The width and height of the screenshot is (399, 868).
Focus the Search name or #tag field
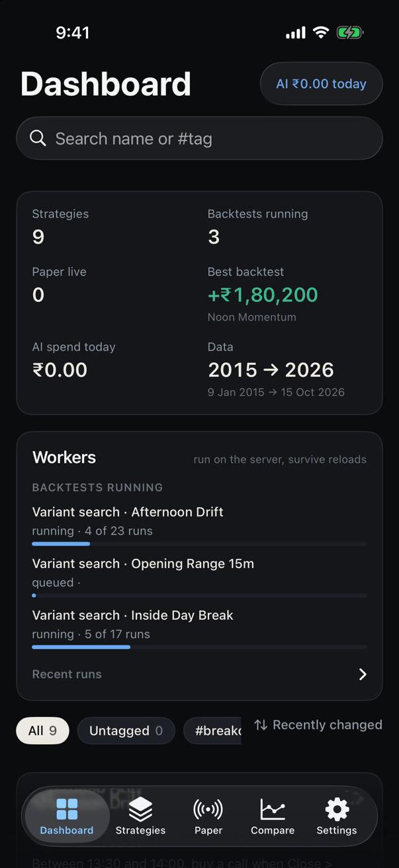[199, 138]
